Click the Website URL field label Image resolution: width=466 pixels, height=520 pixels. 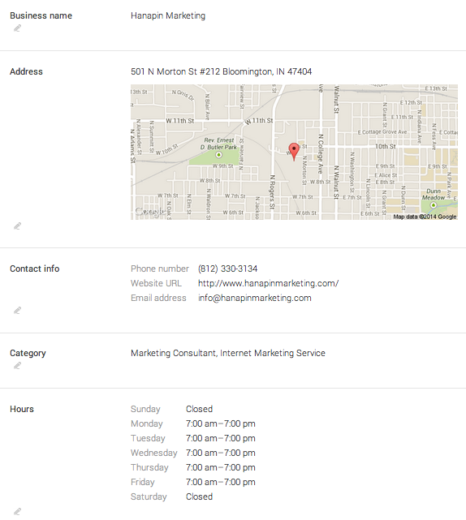pyautogui.click(x=156, y=283)
